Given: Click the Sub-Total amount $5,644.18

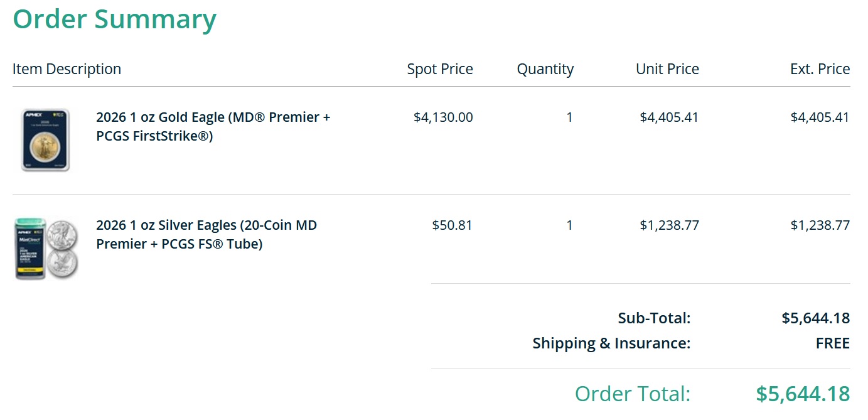Looking at the screenshot, I should (815, 318).
